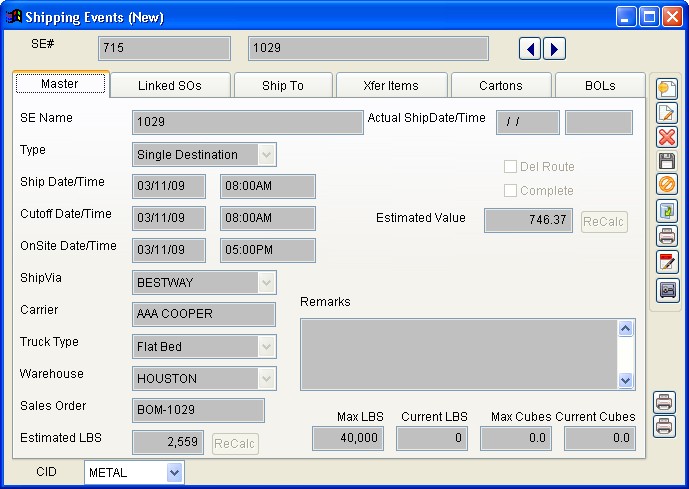Expand the ShipVia BESTWAY dropdown
The width and height of the screenshot is (689, 489).
[x=266, y=283]
